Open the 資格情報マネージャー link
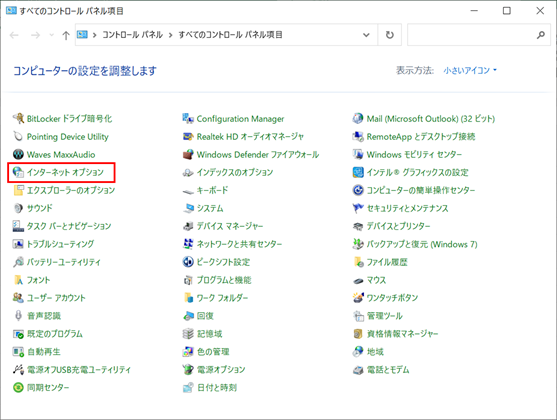 [x=402, y=334]
